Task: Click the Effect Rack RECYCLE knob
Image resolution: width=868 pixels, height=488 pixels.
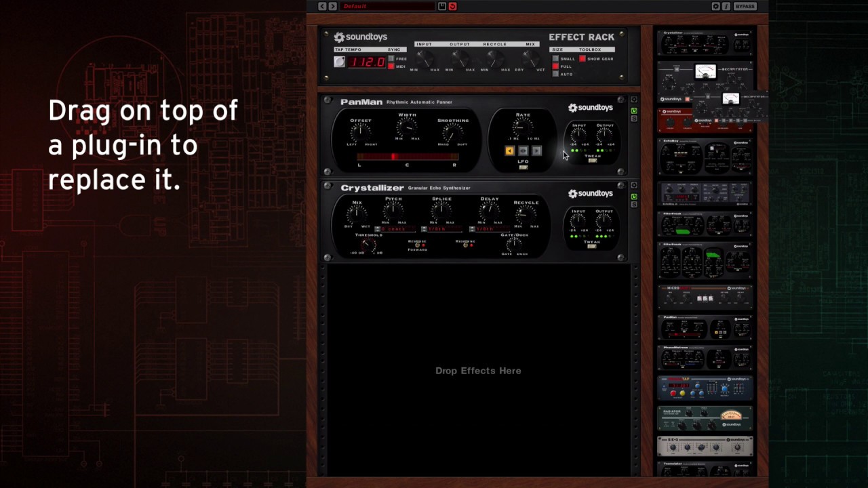Action: 494,59
